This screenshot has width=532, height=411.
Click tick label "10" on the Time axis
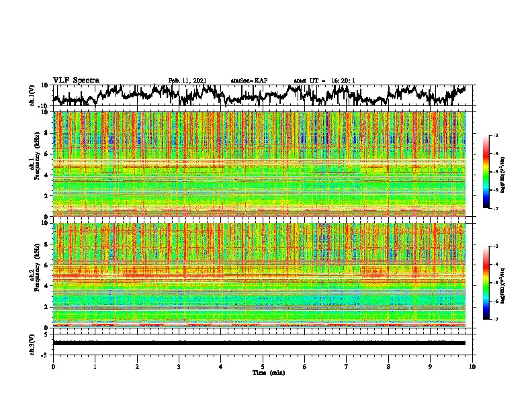472,367
